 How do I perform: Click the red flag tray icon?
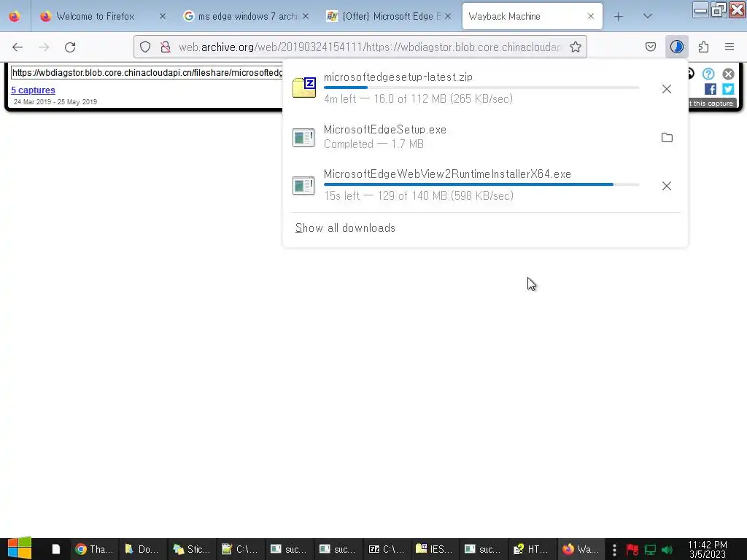click(632, 550)
